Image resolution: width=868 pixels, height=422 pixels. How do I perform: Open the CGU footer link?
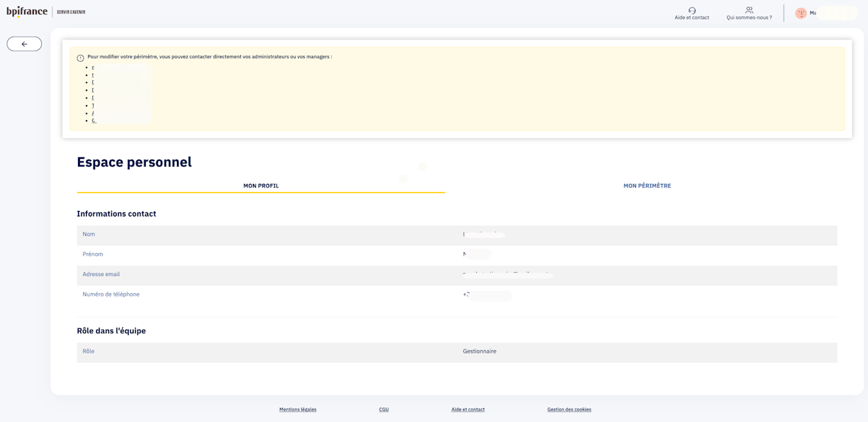tap(384, 410)
